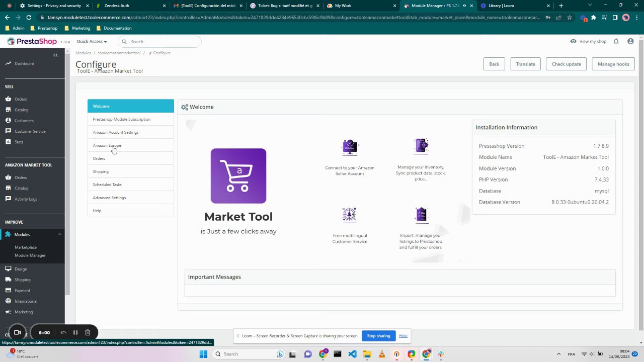This screenshot has height=362, width=644.
Task: Bookmark this page with the star icon
Action: point(569,17)
